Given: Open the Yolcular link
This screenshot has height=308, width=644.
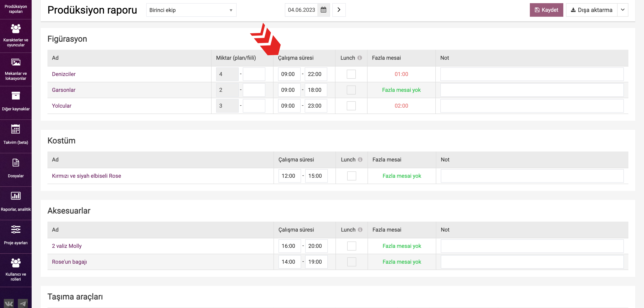Looking at the screenshot, I should coord(61,106).
